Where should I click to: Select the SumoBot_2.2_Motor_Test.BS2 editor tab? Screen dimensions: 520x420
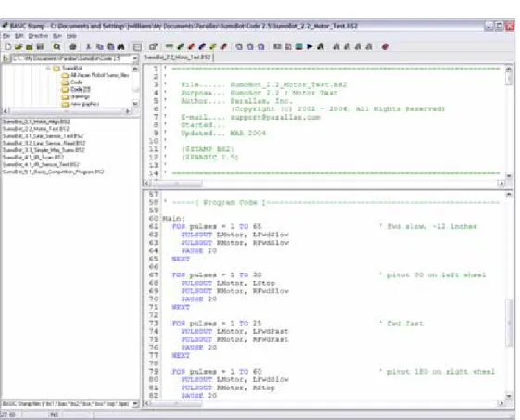[x=177, y=57]
